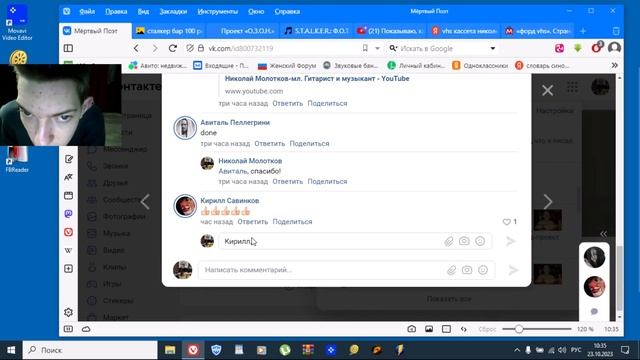Capture page camera icon in status bar
Screen dimensions: 640x360
(411, 329)
